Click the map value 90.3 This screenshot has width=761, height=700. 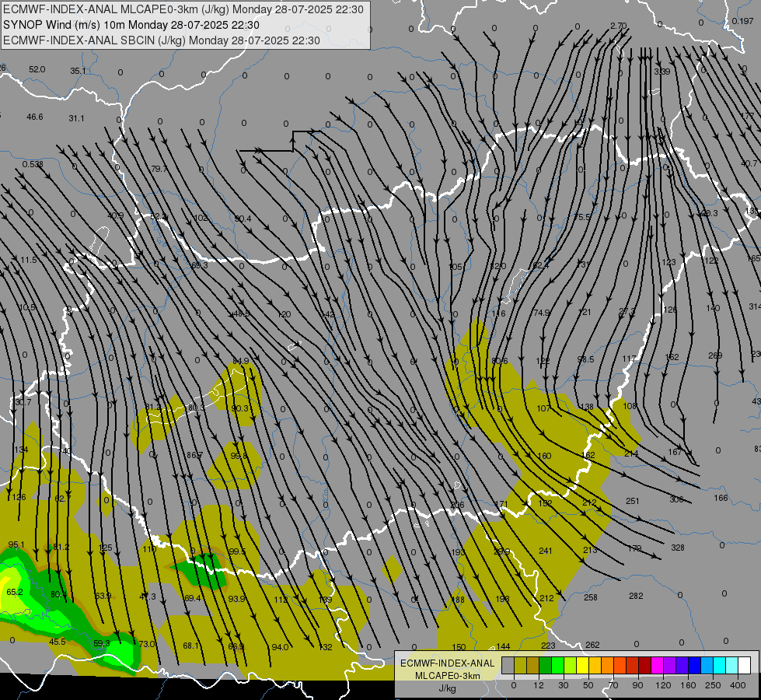[239, 408]
